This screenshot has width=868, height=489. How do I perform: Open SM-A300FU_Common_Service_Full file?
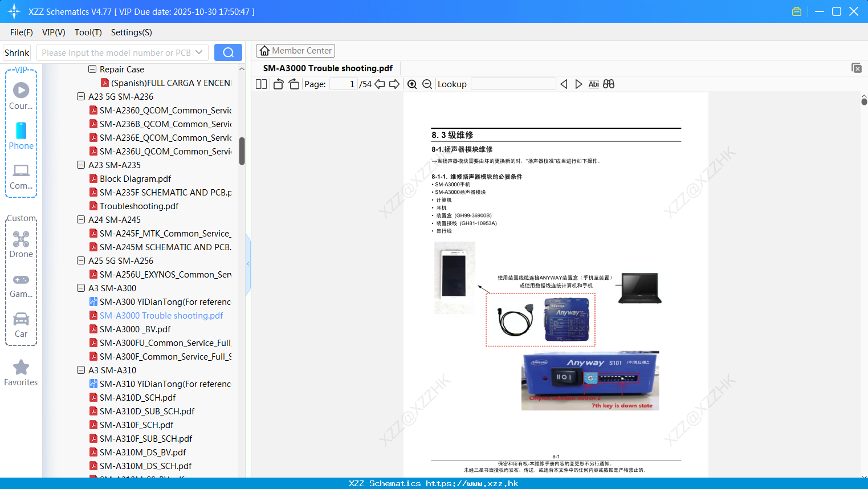165,343
